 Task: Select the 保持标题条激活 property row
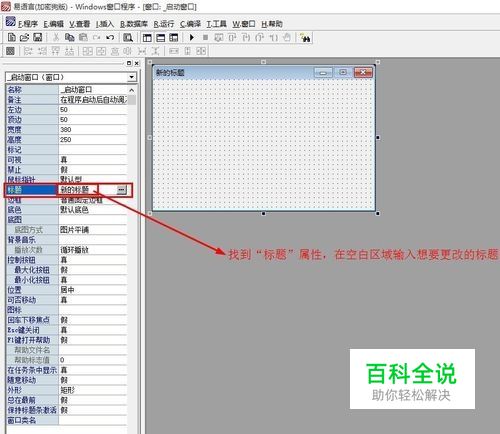[66, 410]
